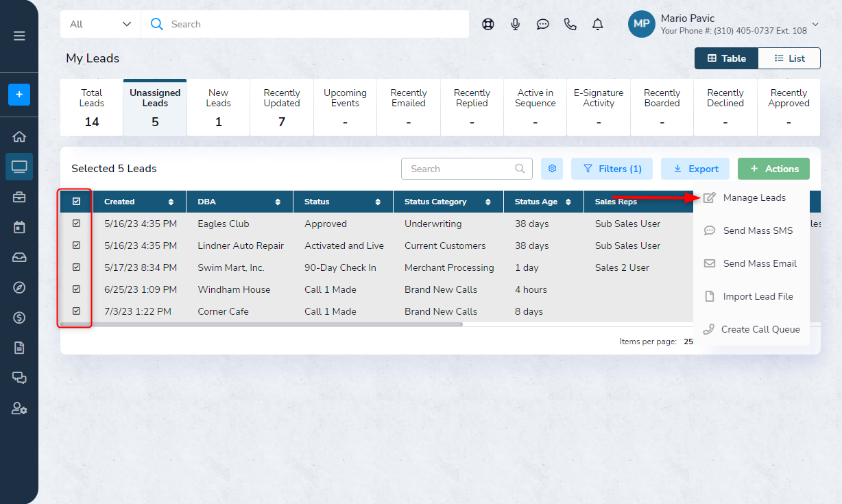Image resolution: width=842 pixels, height=504 pixels.
Task: Open Filters (1) panel
Action: coord(612,169)
